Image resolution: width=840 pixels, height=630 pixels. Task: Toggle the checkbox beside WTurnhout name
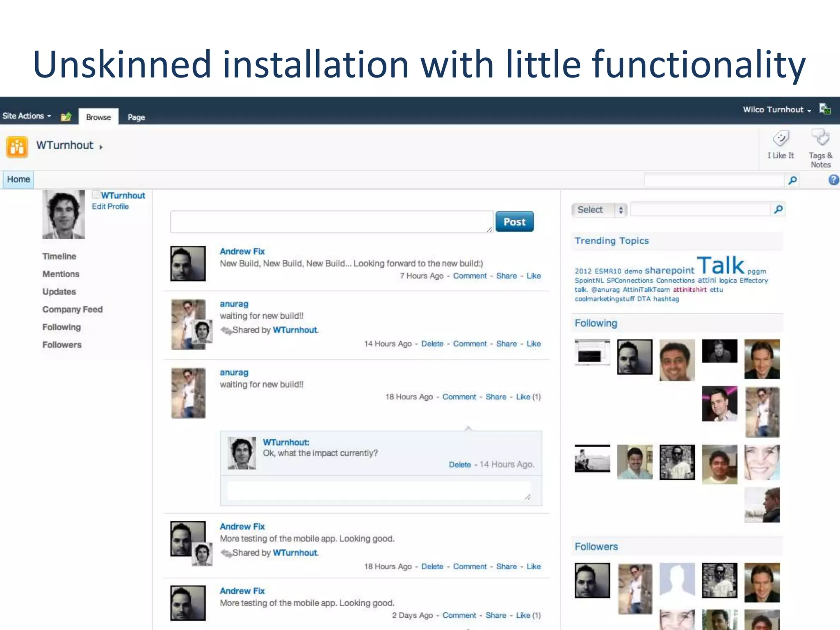(x=96, y=194)
